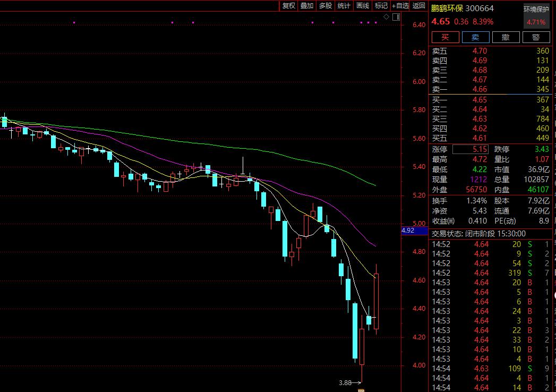
Task: Click the red 买 buy button
Action: click(445, 37)
